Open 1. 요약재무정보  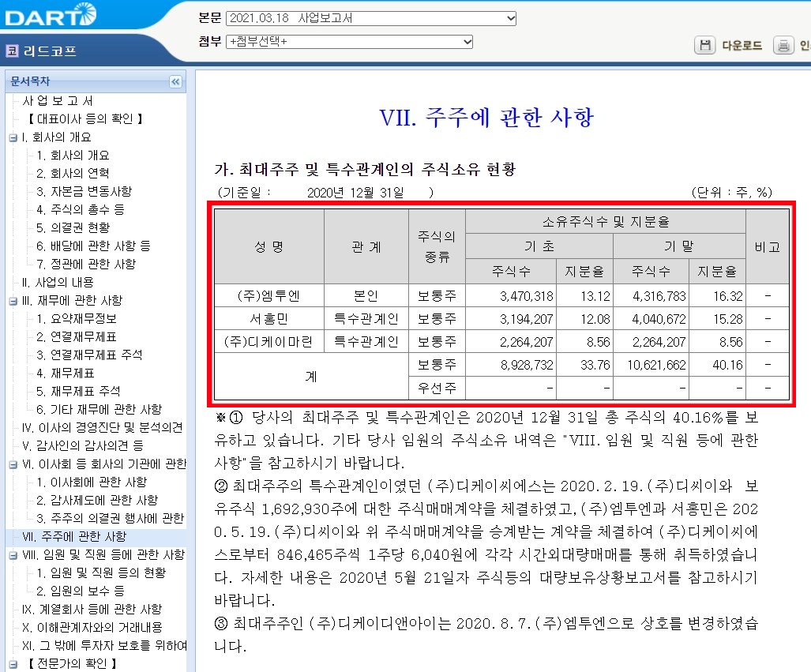(x=77, y=319)
